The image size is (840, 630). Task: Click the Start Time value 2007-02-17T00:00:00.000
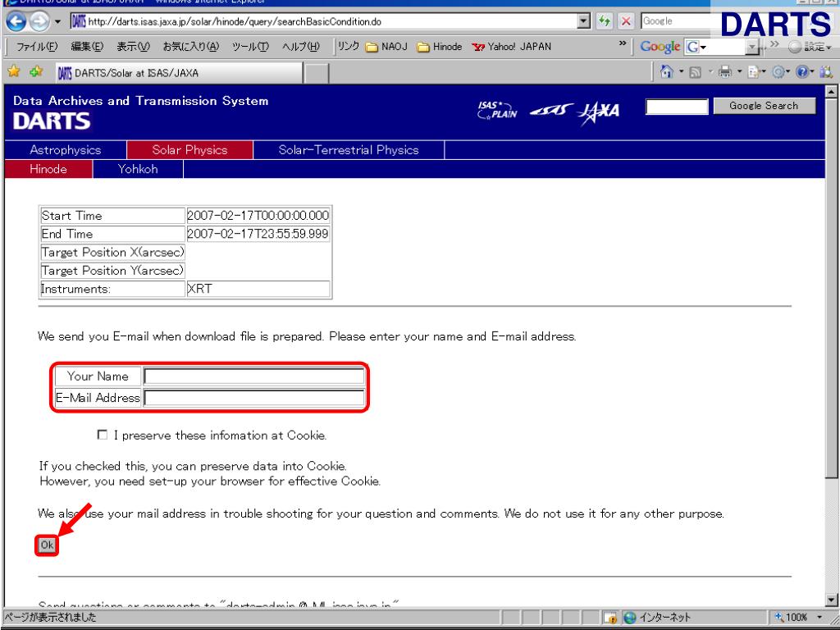pyautogui.click(x=258, y=216)
